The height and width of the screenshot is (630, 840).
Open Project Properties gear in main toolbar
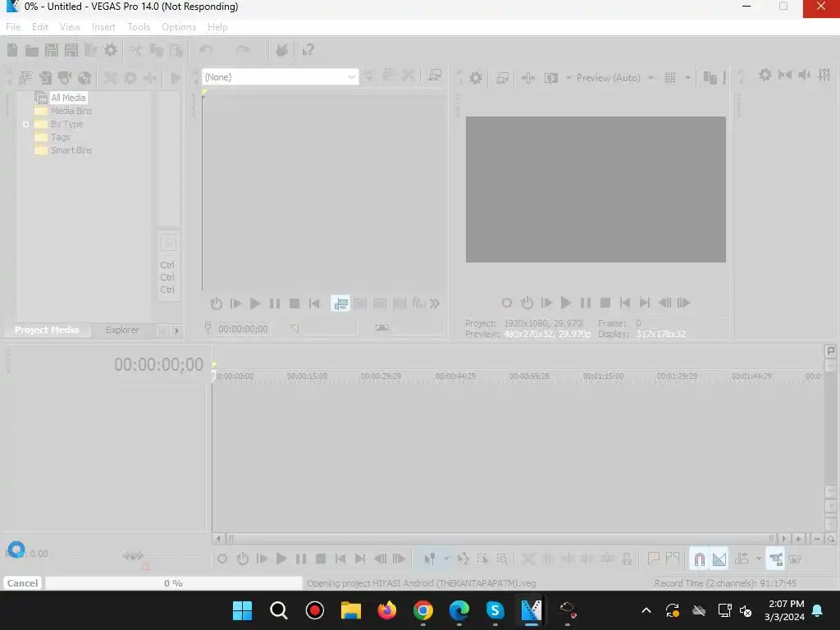click(111, 50)
